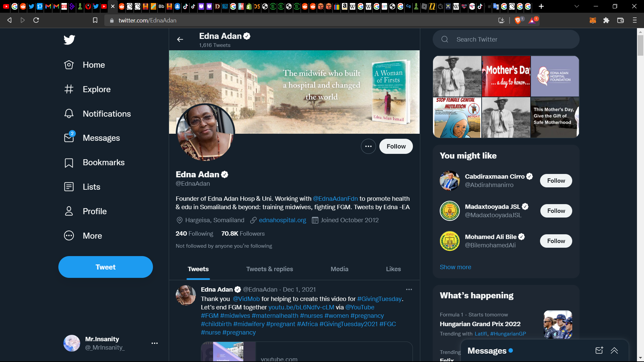Open Bookmarks in the sidebar
Image resolution: width=644 pixels, height=362 pixels.
tap(94, 163)
